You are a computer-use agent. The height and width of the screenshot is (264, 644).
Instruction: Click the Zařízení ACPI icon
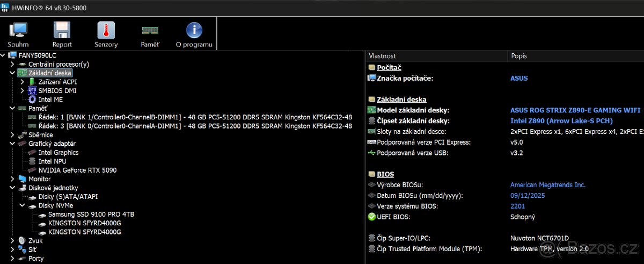pyautogui.click(x=32, y=82)
